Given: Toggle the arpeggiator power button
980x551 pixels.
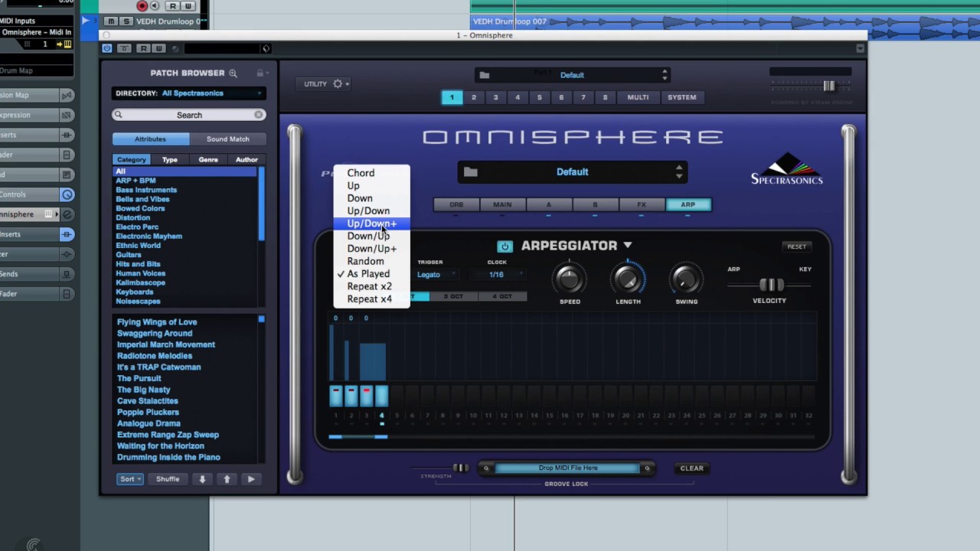Looking at the screenshot, I should 505,246.
